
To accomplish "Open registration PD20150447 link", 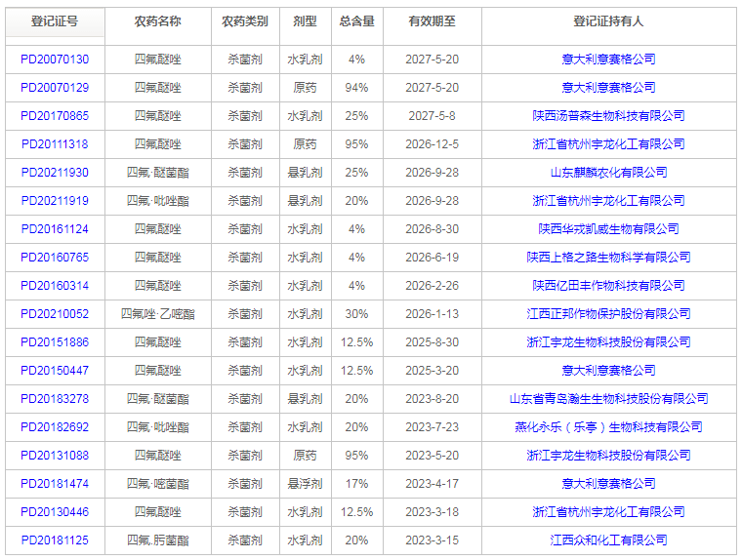I will [55, 371].
